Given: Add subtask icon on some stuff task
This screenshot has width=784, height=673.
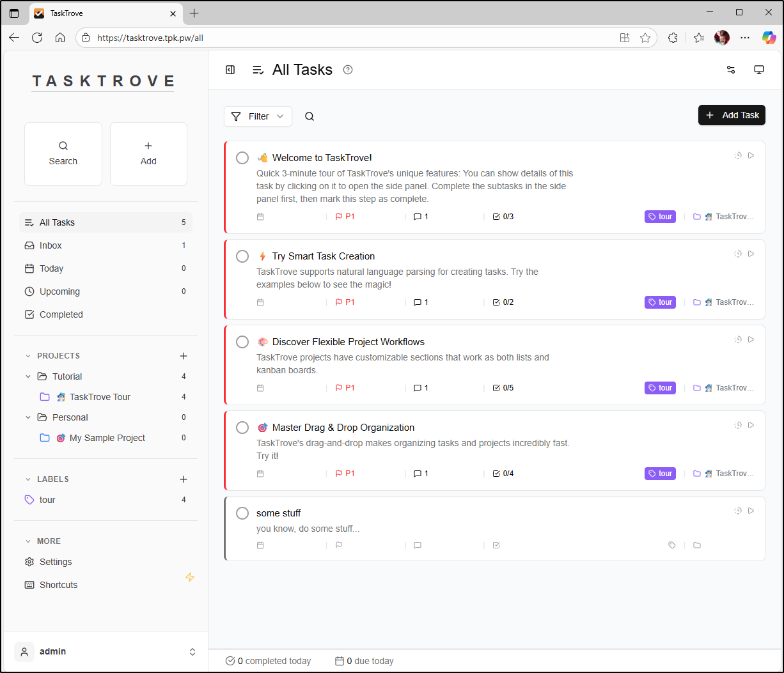Looking at the screenshot, I should 496,545.
